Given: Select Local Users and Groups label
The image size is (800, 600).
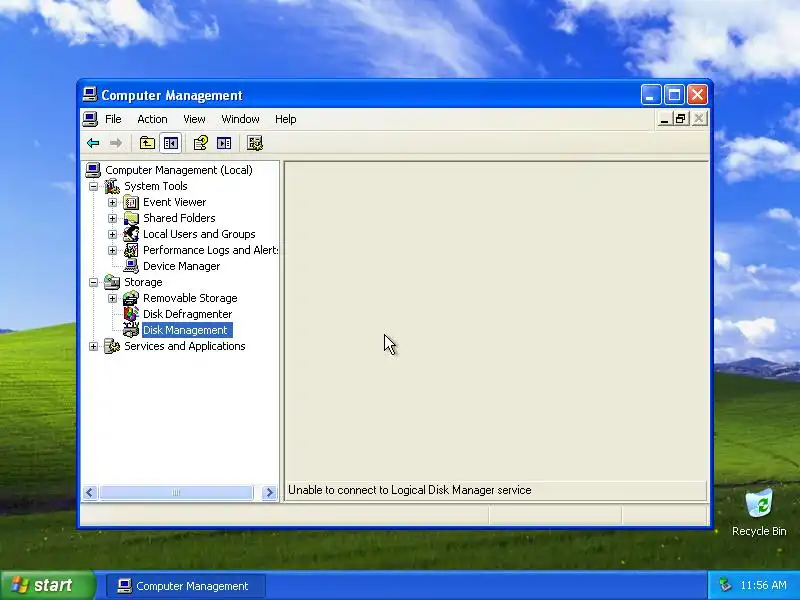Looking at the screenshot, I should tap(199, 234).
